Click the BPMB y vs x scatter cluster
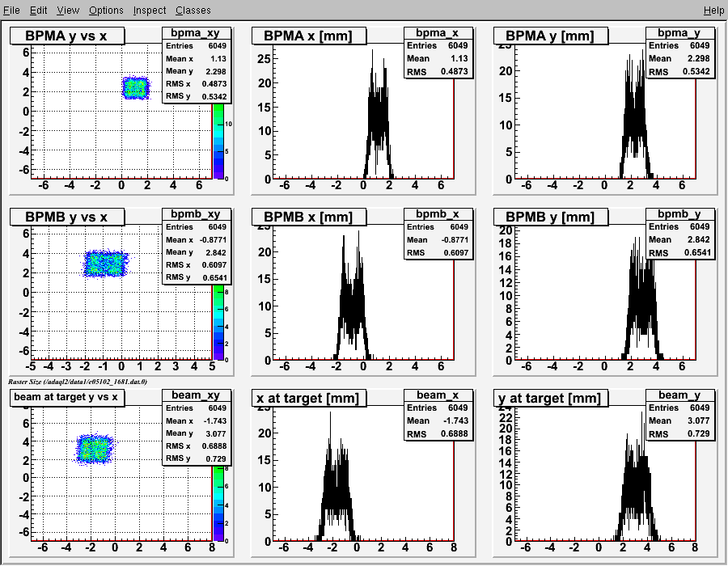Viewport: 728px width, 566px height. (x=105, y=264)
